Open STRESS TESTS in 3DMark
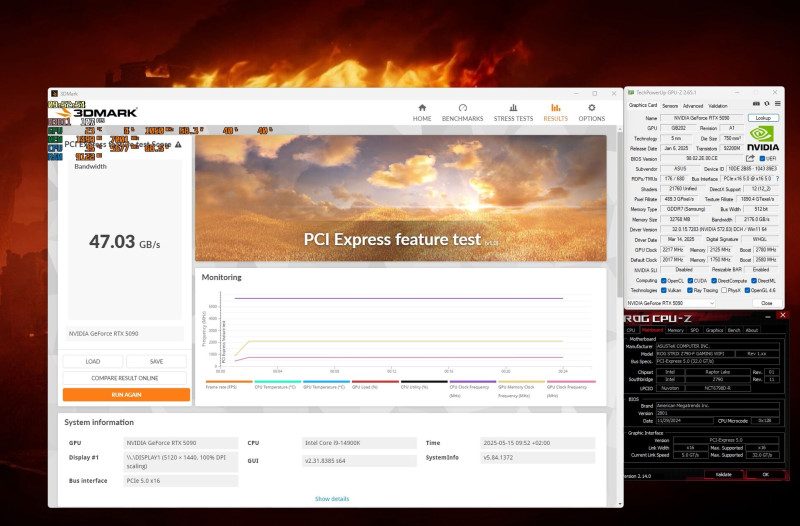Screen dimensions: 800x526 point(513,113)
